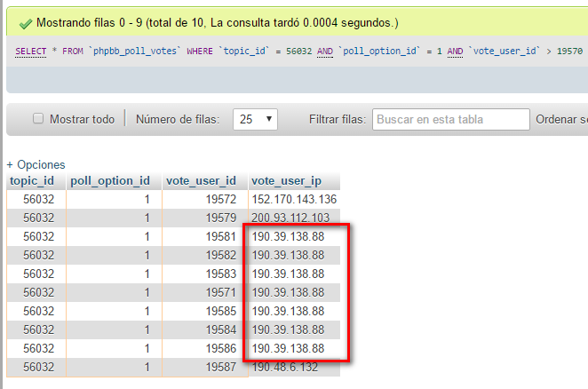
Task: Sort by the poll_option_id column header
Action: tap(110, 181)
